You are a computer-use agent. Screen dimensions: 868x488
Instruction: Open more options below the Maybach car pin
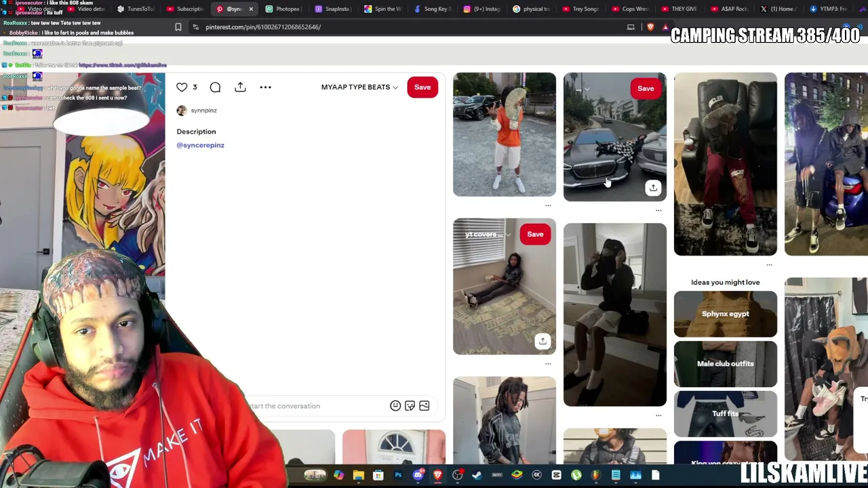tap(658, 210)
